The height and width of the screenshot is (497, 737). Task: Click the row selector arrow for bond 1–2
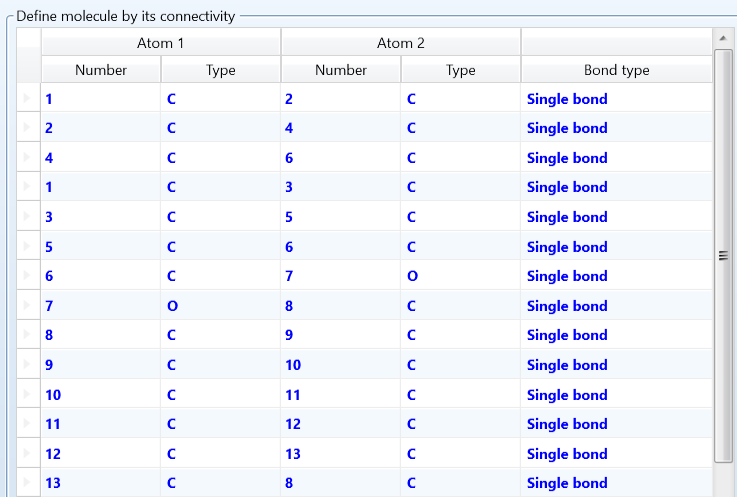28,99
